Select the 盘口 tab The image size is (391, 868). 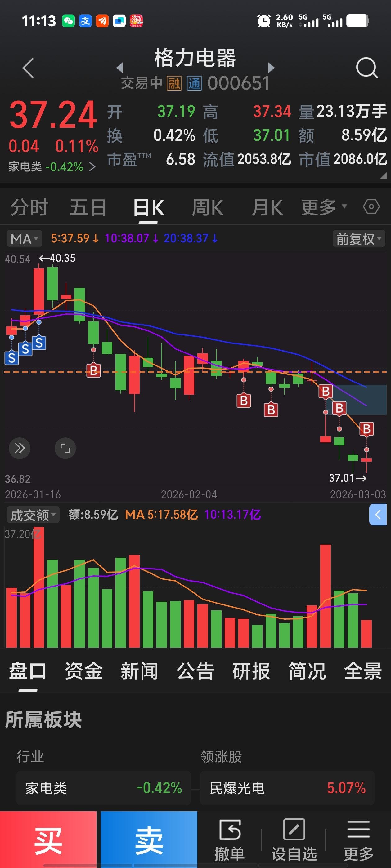pyautogui.click(x=28, y=671)
